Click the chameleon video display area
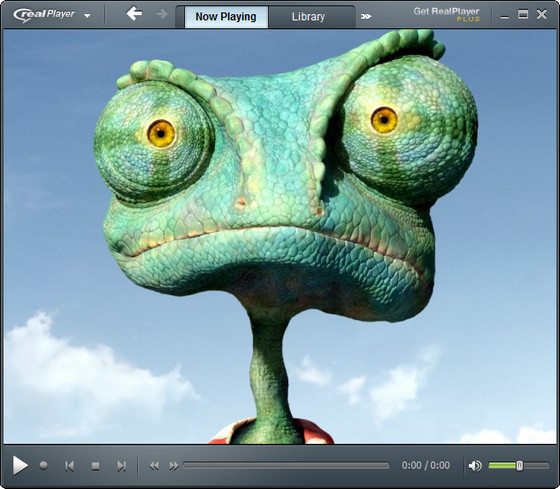This screenshot has width=560, height=489. pyautogui.click(x=280, y=236)
